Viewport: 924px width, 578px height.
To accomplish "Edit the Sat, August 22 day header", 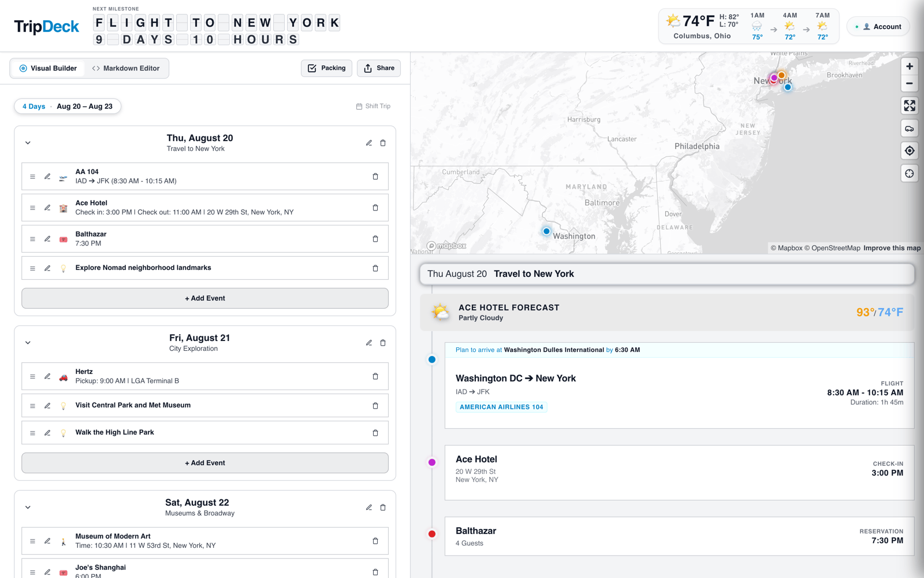I will coord(369,507).
